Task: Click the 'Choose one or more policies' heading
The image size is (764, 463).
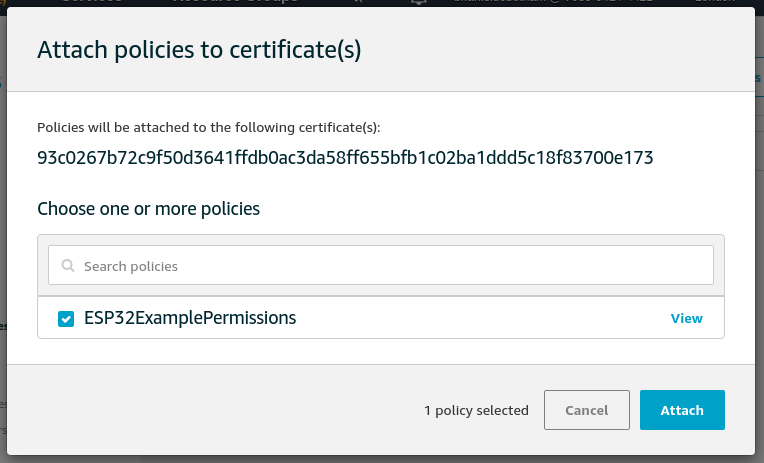Action: pyautogui.click(x=149, y=209)
